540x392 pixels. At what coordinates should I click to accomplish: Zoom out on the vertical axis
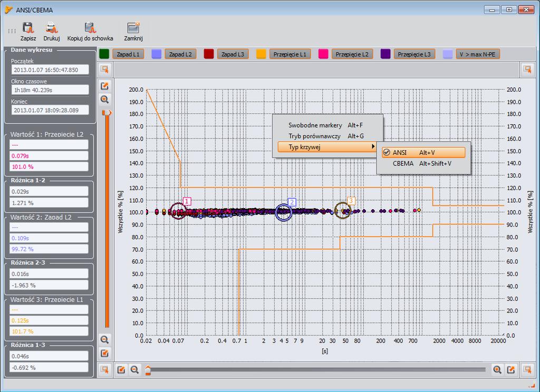tap(105, 340)
